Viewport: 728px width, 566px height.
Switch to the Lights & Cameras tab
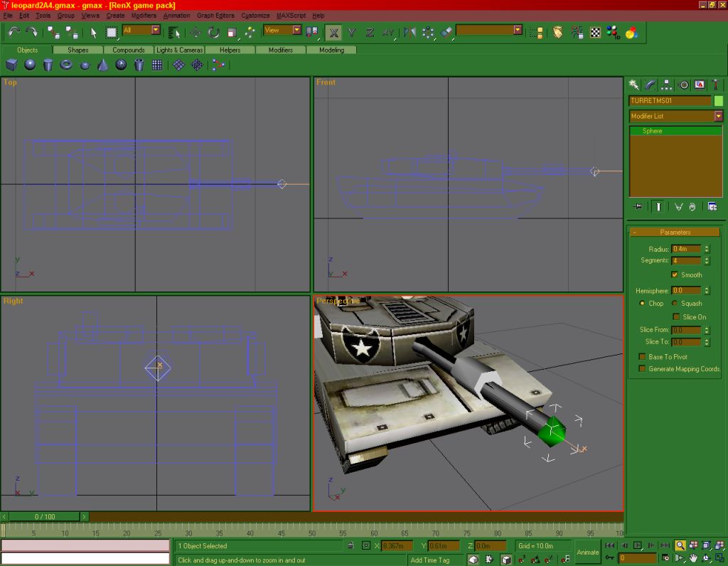point(180,50)
